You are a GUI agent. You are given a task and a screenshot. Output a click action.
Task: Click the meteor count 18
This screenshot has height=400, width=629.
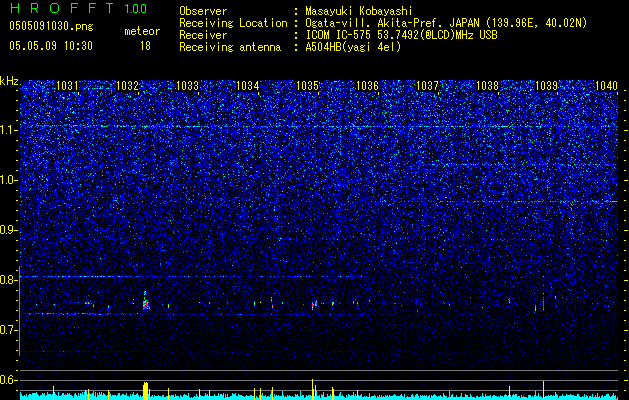145,46
